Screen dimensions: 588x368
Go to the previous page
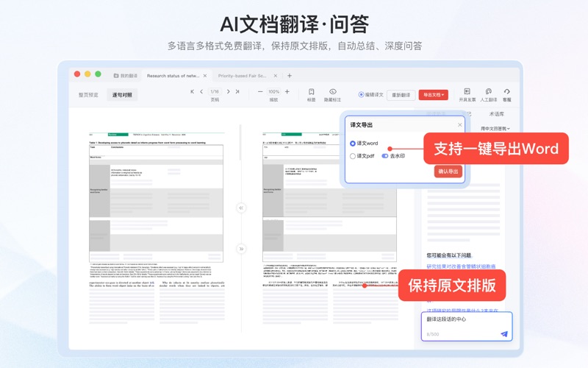point(201,91)
